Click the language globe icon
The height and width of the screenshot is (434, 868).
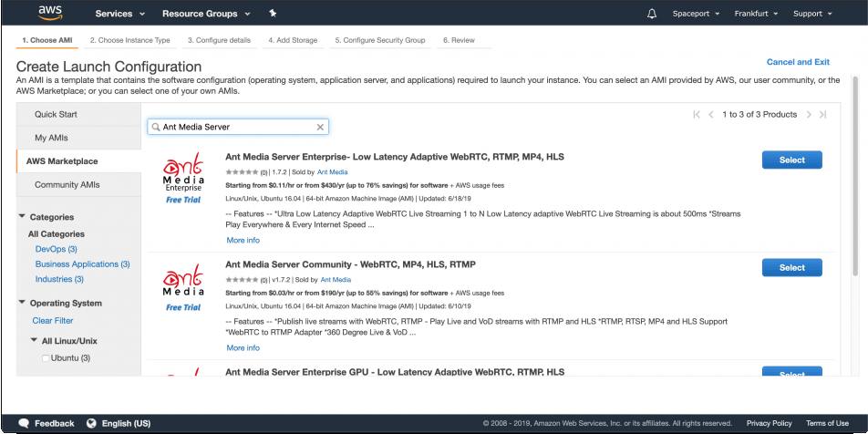point(92,423)
